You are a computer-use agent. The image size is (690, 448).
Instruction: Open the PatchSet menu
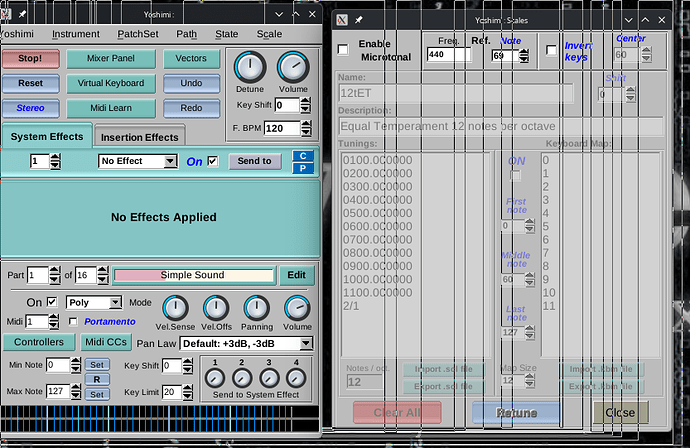click(138, 34)
